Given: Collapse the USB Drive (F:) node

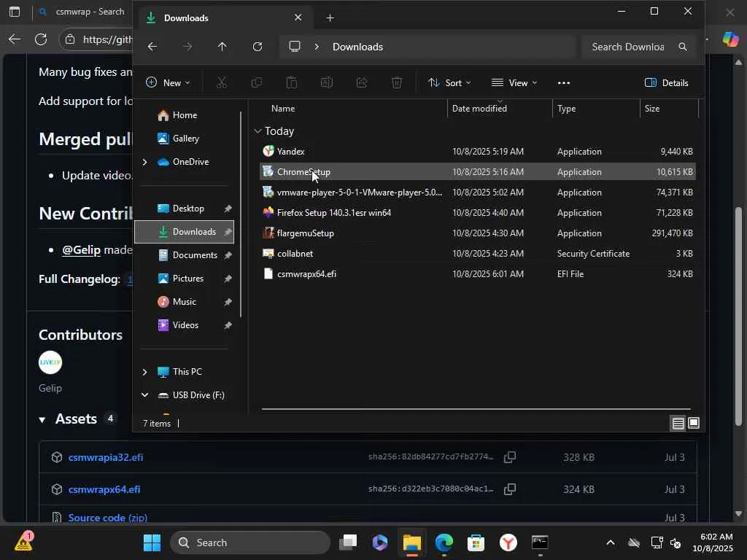Looking at the screenshot, I should point(145,395).
